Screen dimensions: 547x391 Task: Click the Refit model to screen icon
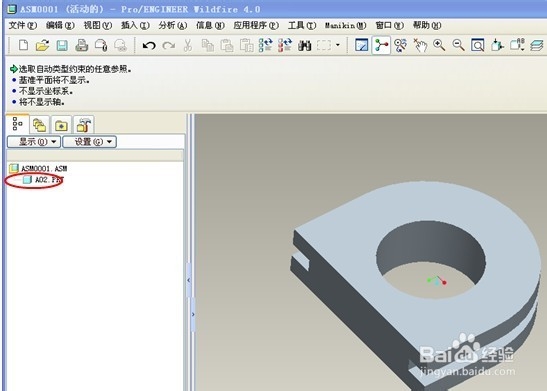pos(478,45)
